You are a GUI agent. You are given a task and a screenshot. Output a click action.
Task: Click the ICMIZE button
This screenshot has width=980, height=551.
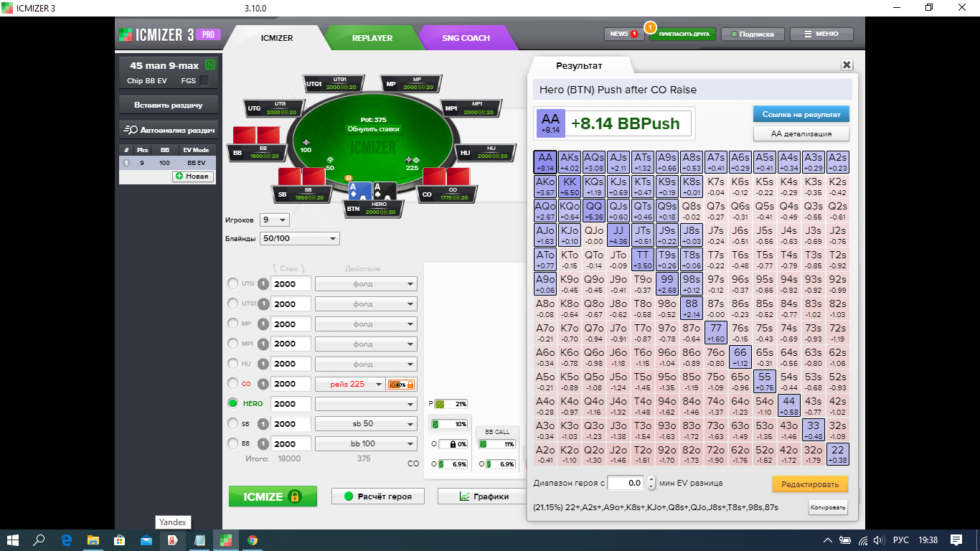point(272,496)
